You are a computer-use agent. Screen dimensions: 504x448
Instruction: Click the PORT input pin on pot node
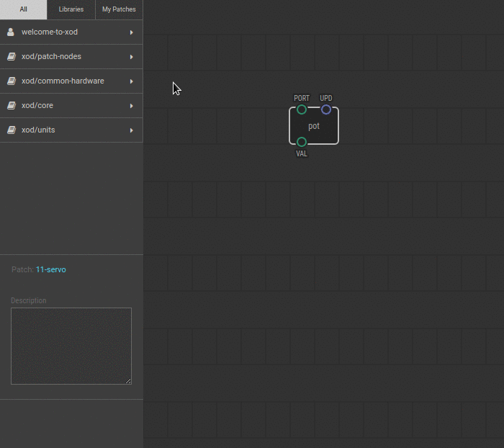click(302, 109)
